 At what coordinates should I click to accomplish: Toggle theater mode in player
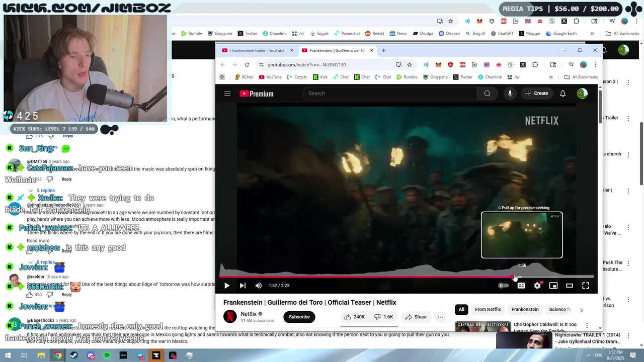570,286
